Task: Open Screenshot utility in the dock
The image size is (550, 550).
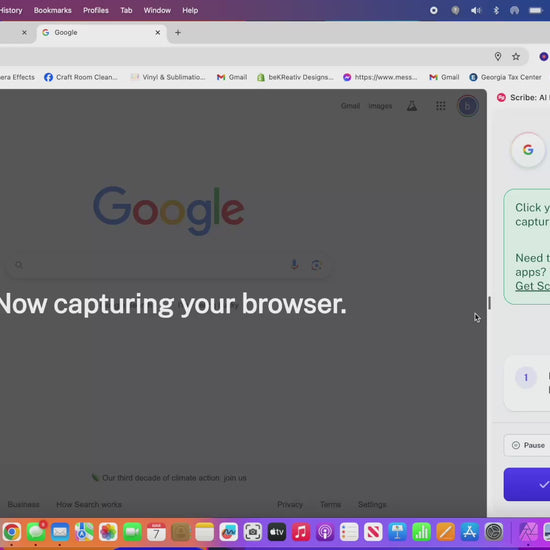Action: (x=253, y=532)
